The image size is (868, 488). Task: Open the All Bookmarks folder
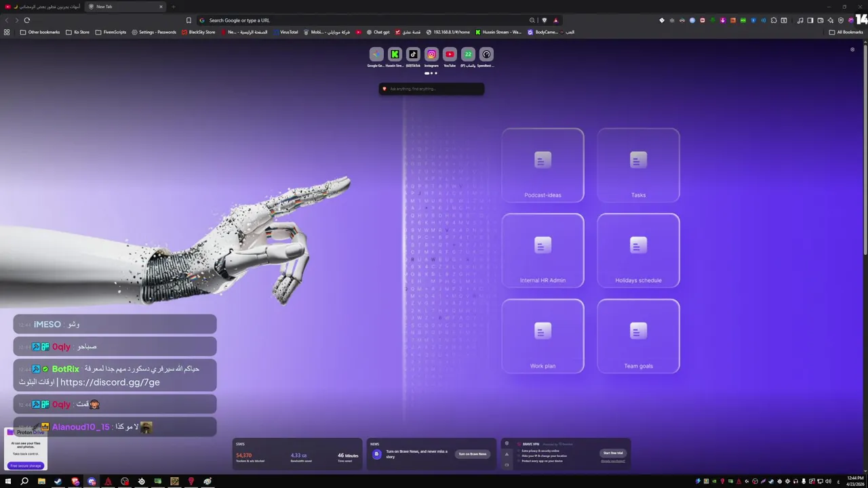click(x=846, y=32)
